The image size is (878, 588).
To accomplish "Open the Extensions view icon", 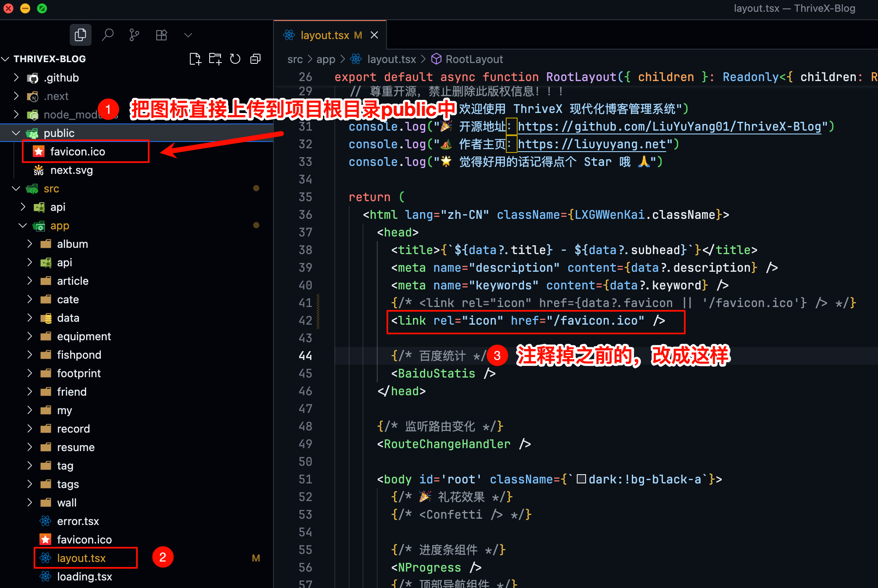I will pos(162,35).
